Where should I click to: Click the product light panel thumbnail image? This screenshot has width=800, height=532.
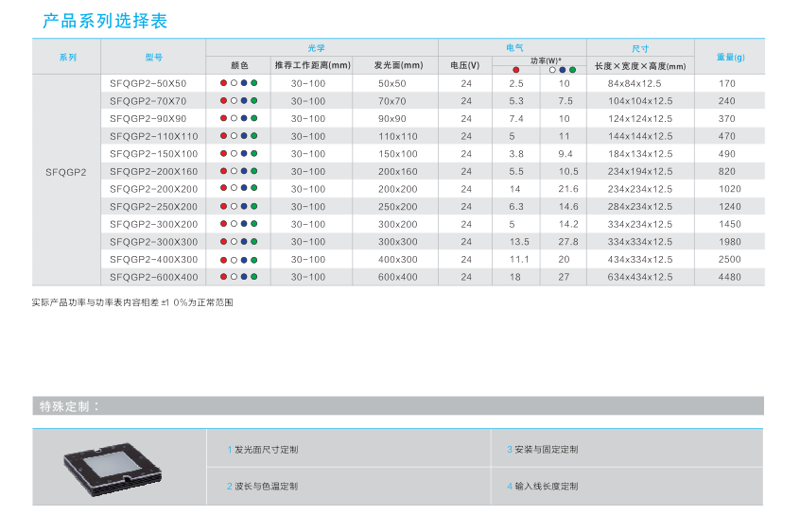[x=113, y=470]
